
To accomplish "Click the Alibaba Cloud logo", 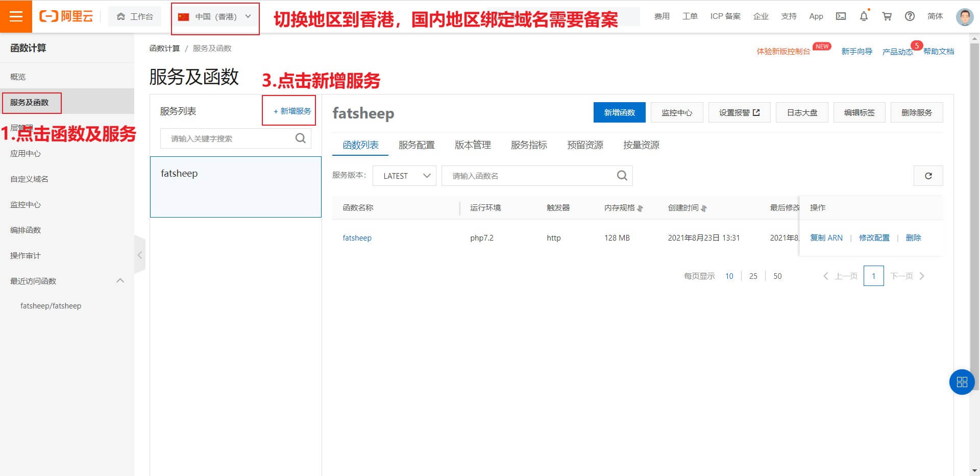I will (x=66, y=16).
